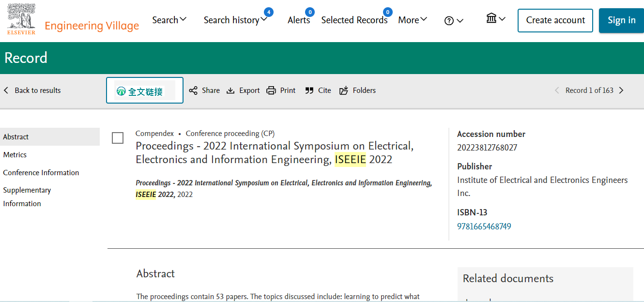Click the italic source title line
The width and height of the screenshot is (644, 302).
284,189
